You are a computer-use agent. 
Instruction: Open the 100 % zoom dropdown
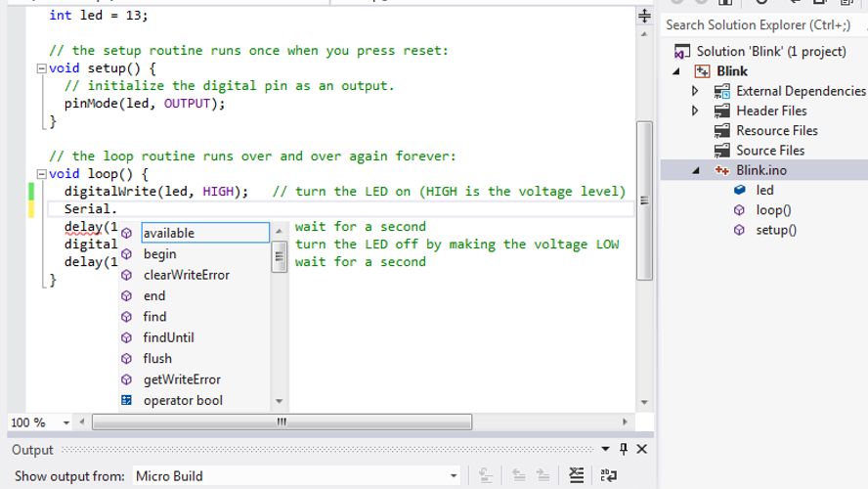pyautogui.click(x=65, y=422)
